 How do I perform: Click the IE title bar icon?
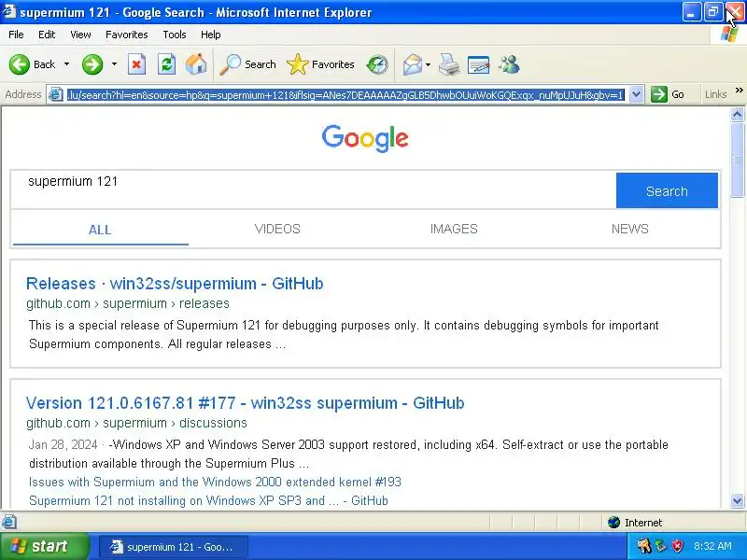pyautogui.click(x=9, y=11)
